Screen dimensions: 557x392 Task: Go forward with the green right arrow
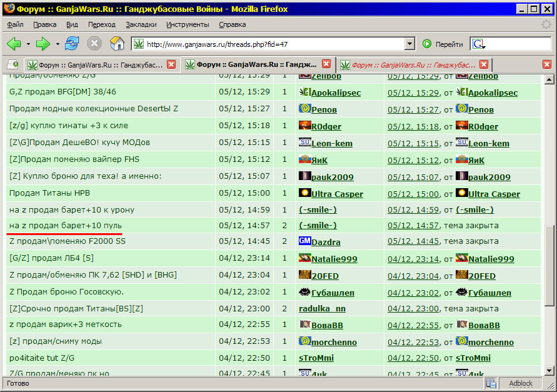click(43, 44)
